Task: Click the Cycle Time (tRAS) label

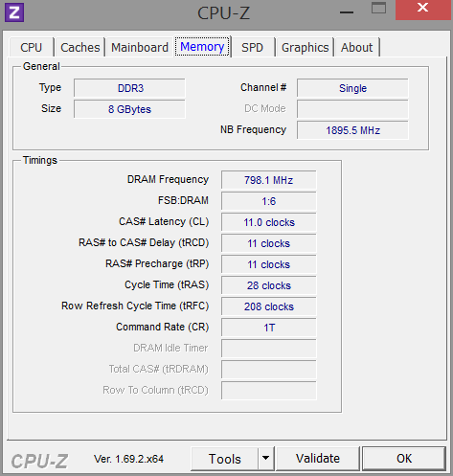Action: [x=167, y=285]
